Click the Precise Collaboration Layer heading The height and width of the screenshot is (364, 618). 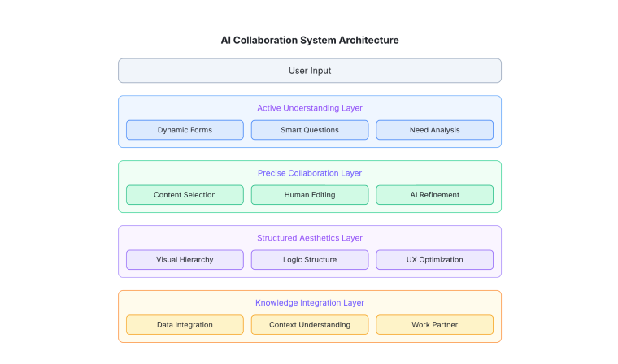(x=310, y=173)
